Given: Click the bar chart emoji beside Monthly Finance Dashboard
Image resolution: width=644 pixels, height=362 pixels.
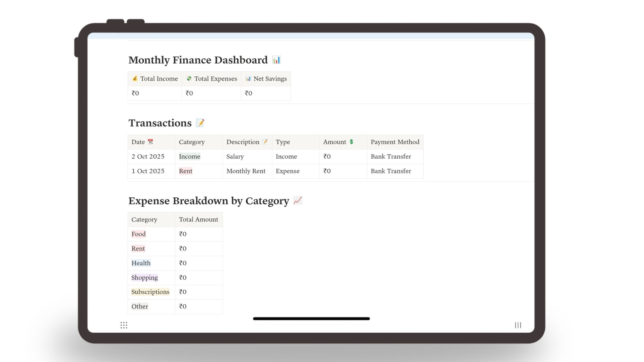Looking at the screenshot, I should pos(276,60).
